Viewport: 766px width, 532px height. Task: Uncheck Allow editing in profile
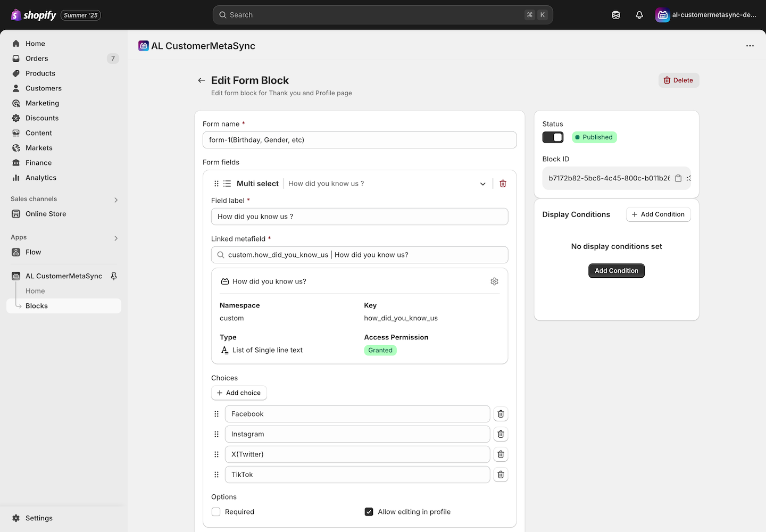pos(369,512)
